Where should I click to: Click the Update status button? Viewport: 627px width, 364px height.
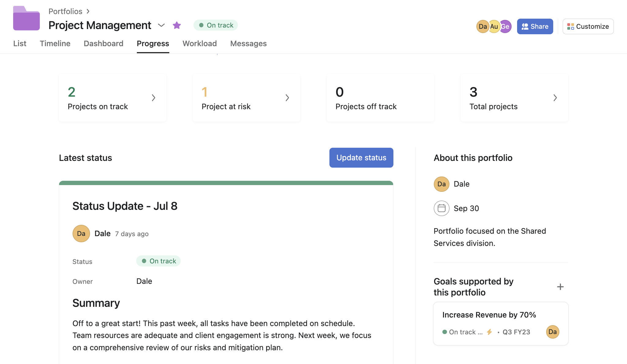click(x=362, y=158)
